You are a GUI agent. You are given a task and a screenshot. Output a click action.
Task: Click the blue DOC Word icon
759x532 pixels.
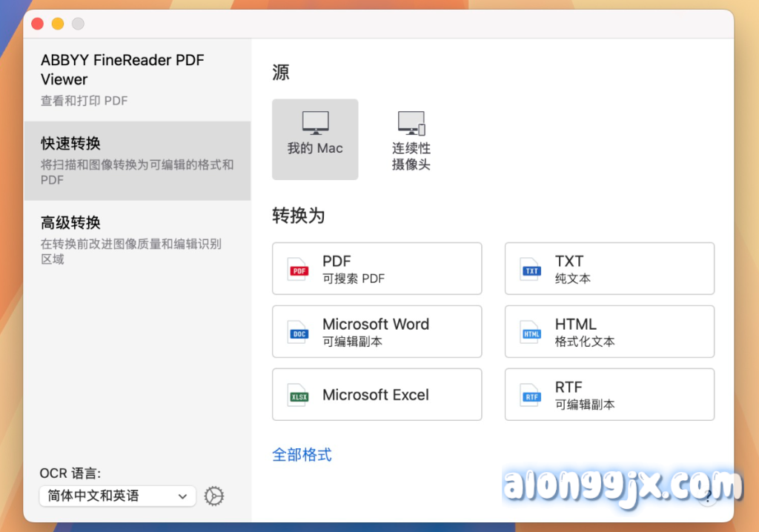click(x=299, y=333)
